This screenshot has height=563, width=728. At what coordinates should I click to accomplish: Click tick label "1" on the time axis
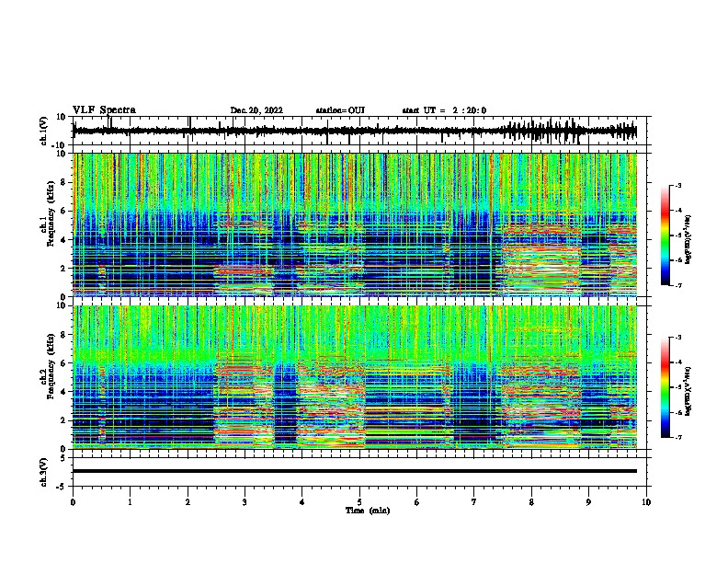click(131, 502)
